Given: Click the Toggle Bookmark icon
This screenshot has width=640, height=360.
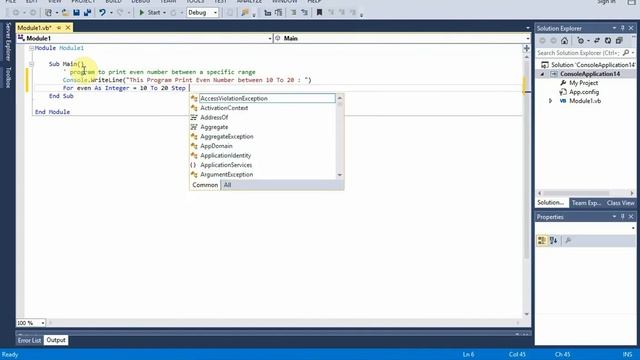Looking at the screenshot, I should (x=320, y=13).
